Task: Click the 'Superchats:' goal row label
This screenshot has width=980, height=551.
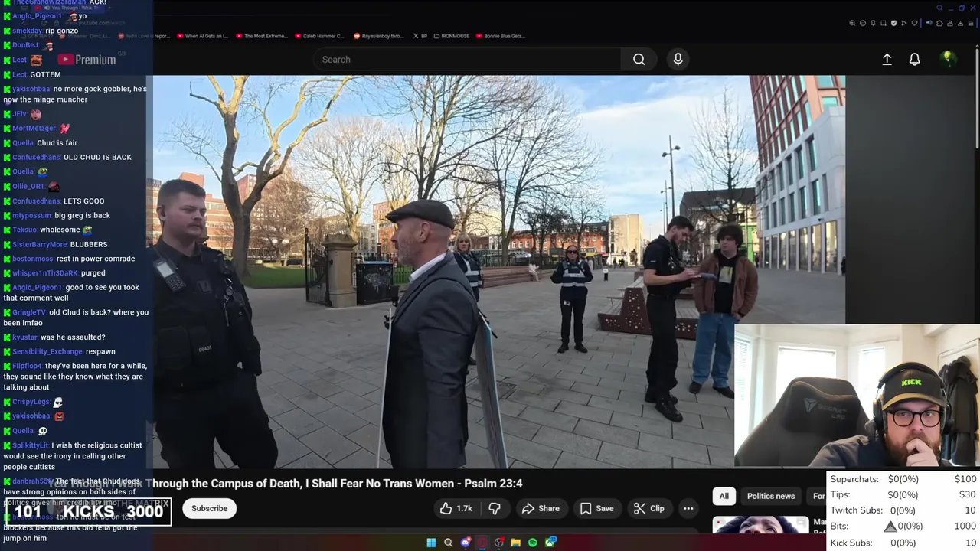Action: [x=854, y=479]
